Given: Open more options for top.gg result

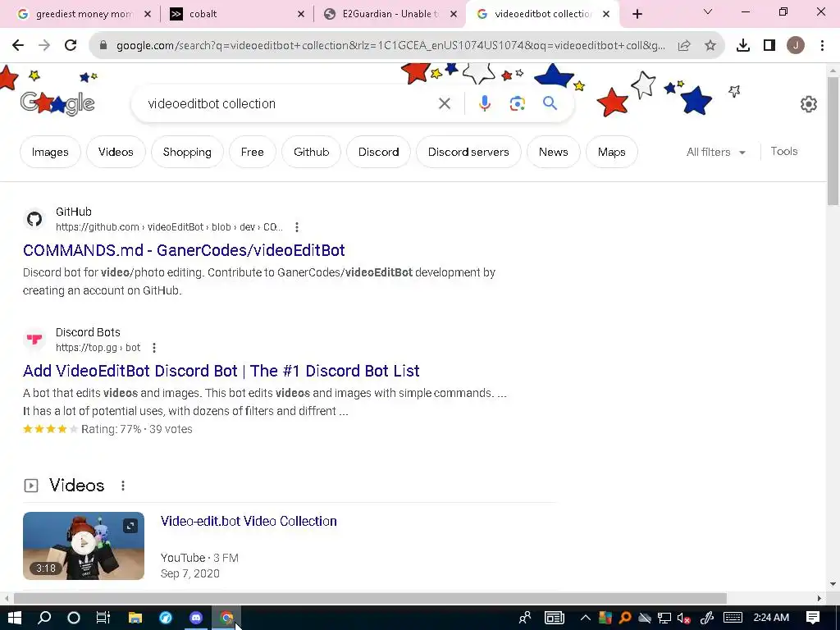Looking at the screenshot, I should [154, 348].
